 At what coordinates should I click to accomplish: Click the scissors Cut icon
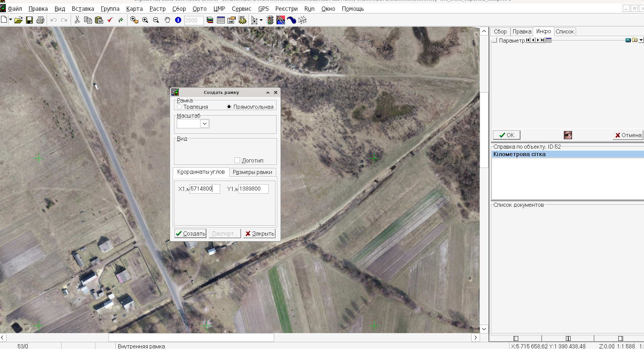coord(77,20)
